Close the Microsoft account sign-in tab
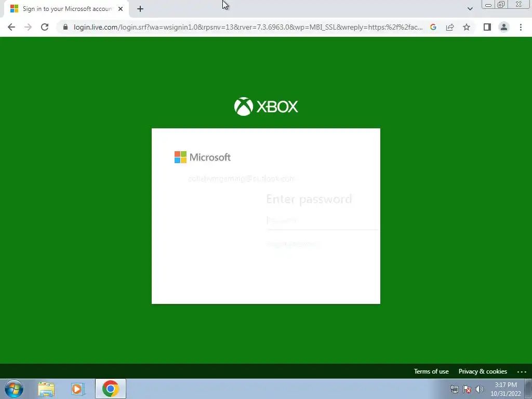 [x=121, y=9]
